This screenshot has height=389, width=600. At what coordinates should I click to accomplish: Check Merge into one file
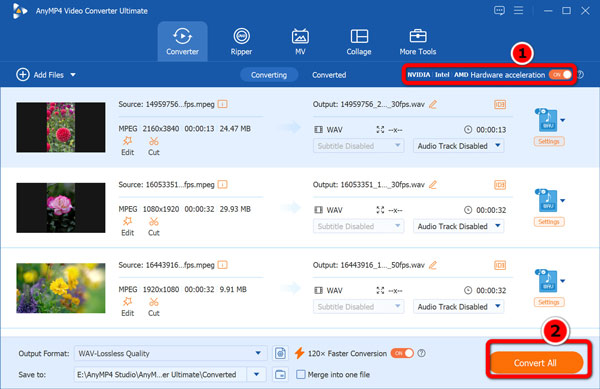[301, 374]
